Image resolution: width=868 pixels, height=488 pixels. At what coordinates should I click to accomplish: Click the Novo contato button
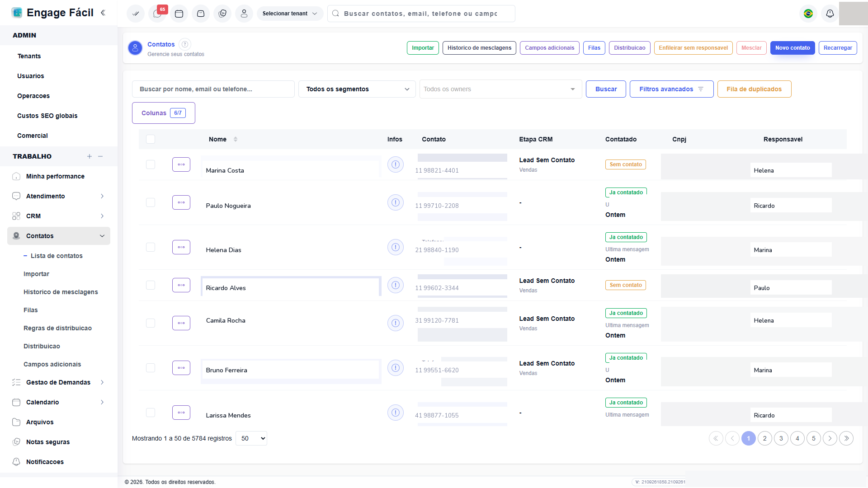pos(793,48)
